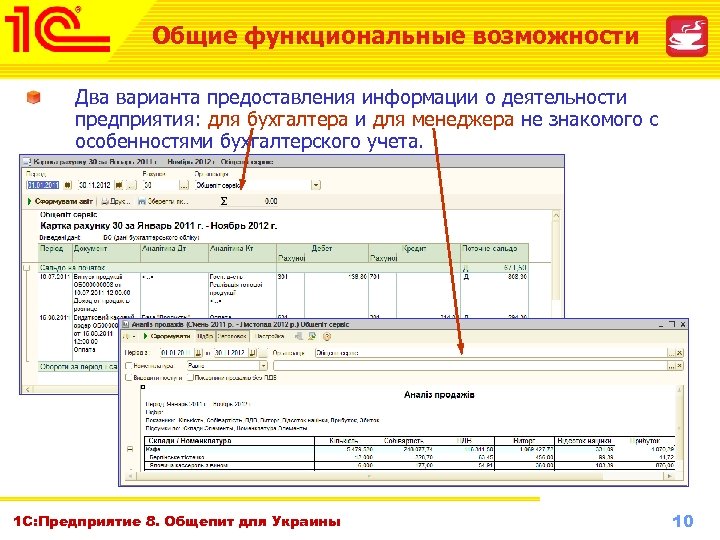This screenshot has width=720, height=540.
Task: Click the Аналітика Дт column header
Action: [x=174, y=253]
